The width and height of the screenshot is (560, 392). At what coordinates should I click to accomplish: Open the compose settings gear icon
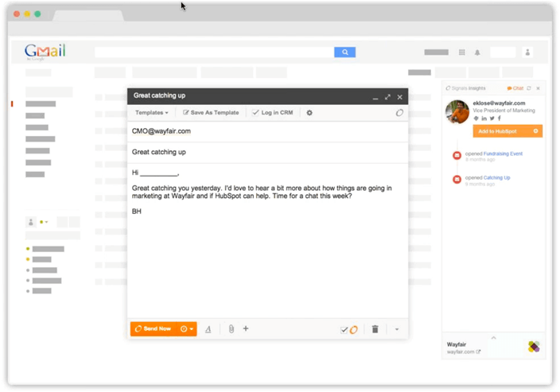click(309, 113)
